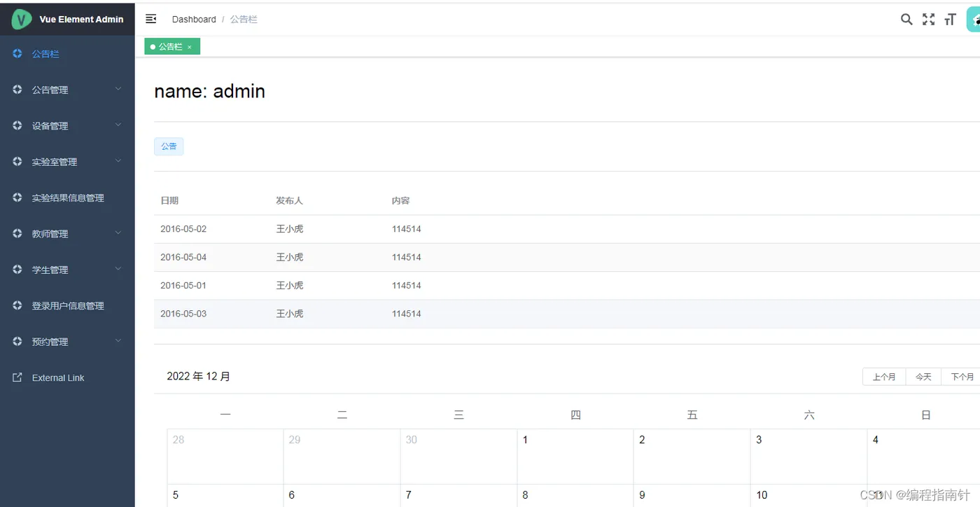Expand the 教师管理 submenu arrow

[118, 233]
